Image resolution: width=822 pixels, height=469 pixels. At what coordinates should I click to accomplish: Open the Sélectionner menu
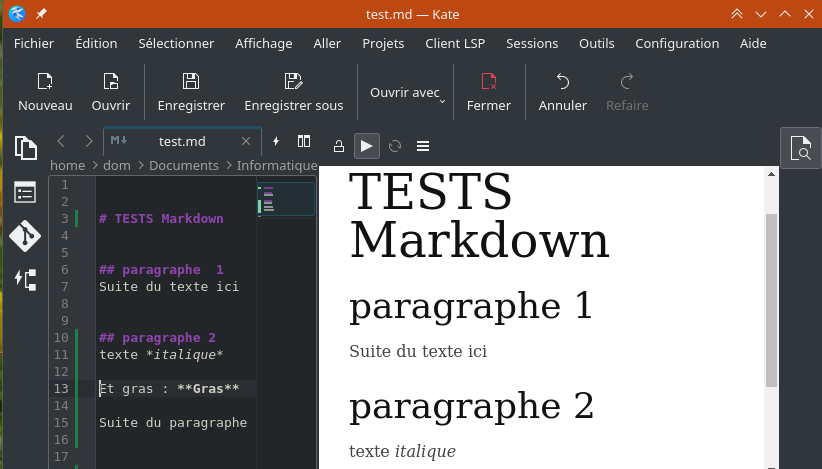(176, 43)
